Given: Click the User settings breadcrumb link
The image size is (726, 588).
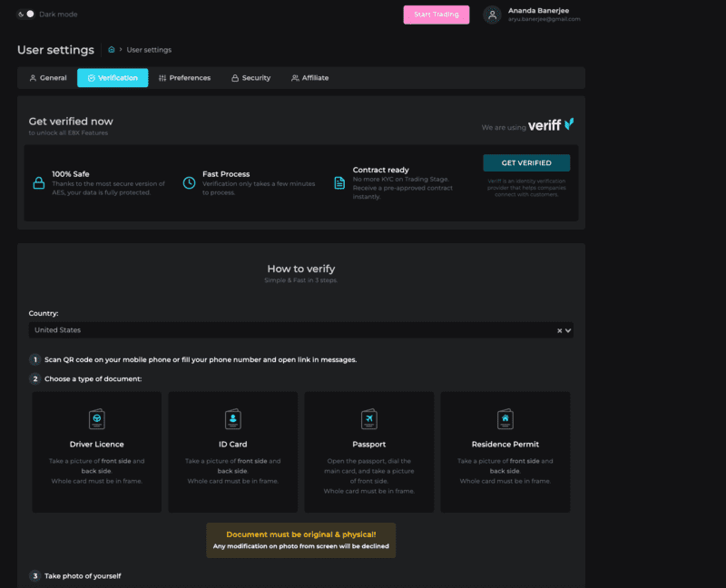Looking at the screenshot, I should [x=149, y=50].
